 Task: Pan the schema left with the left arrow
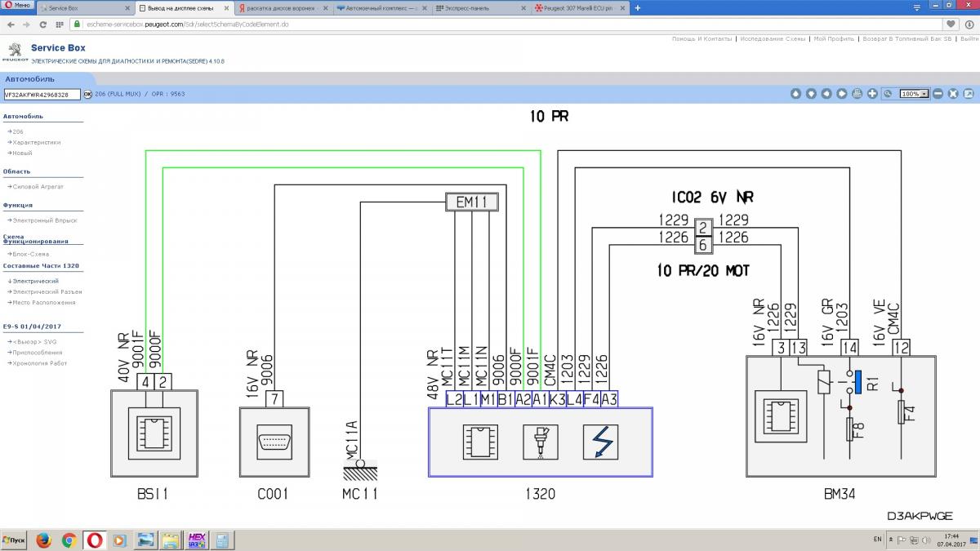coord(826,94)
